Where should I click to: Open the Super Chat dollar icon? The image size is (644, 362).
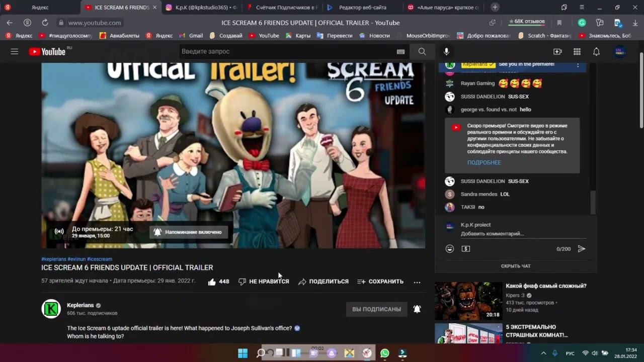tap(466, 249)
